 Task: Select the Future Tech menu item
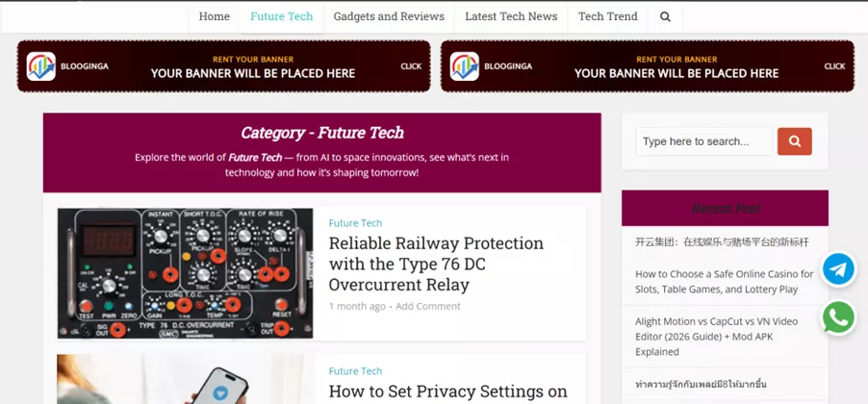(x=281, y=16)
